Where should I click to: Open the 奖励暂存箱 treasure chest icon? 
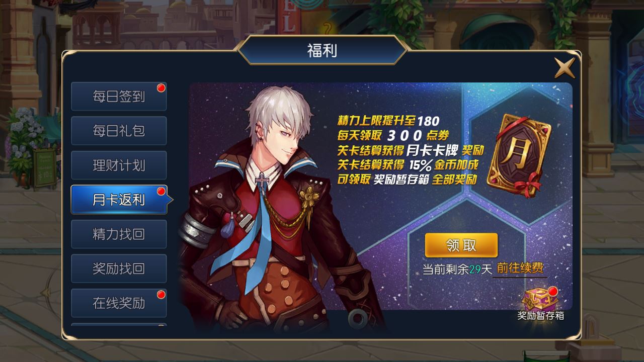pos(540,300)
